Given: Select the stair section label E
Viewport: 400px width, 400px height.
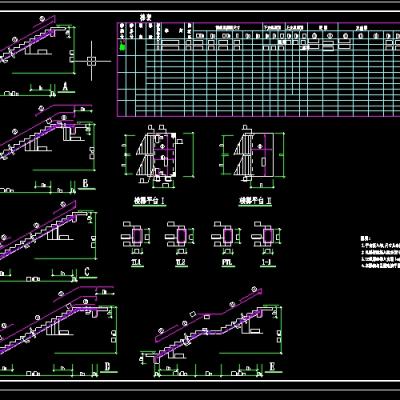Looking at the screenshot, I should (x=272, y=367).
